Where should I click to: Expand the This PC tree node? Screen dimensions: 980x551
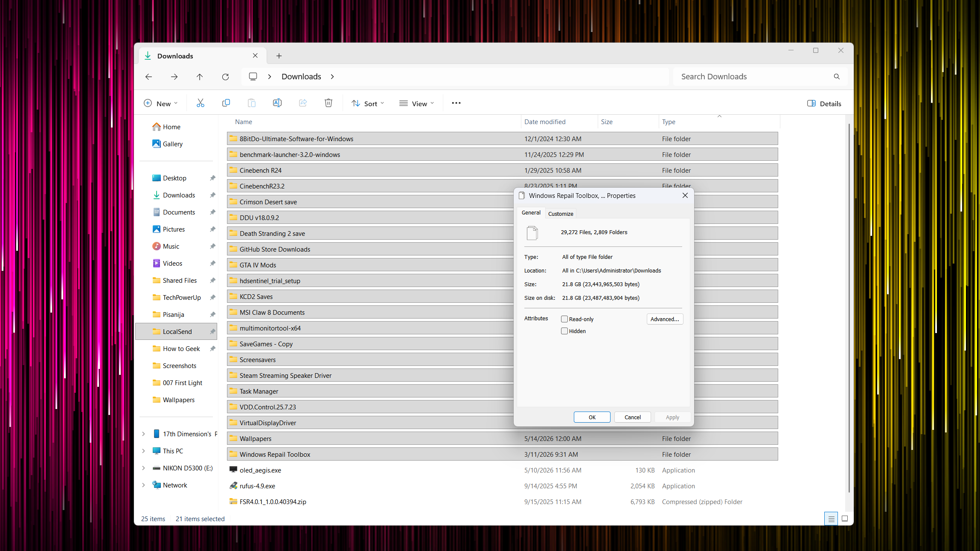(x=144, y=451)
